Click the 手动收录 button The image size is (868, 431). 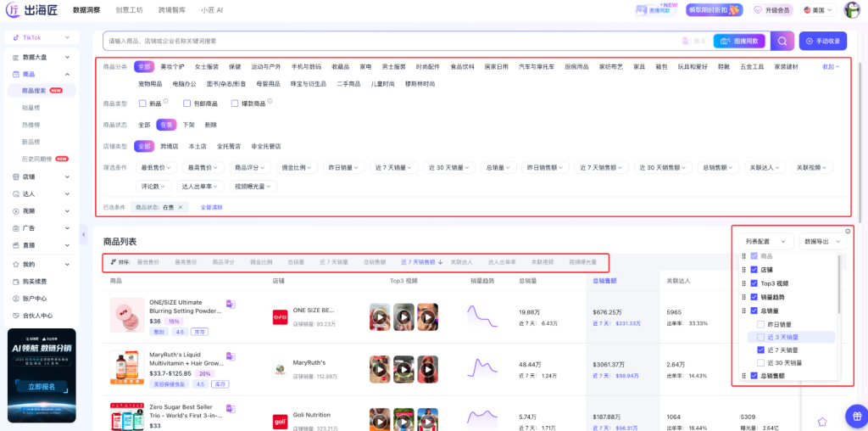(822, 41)
